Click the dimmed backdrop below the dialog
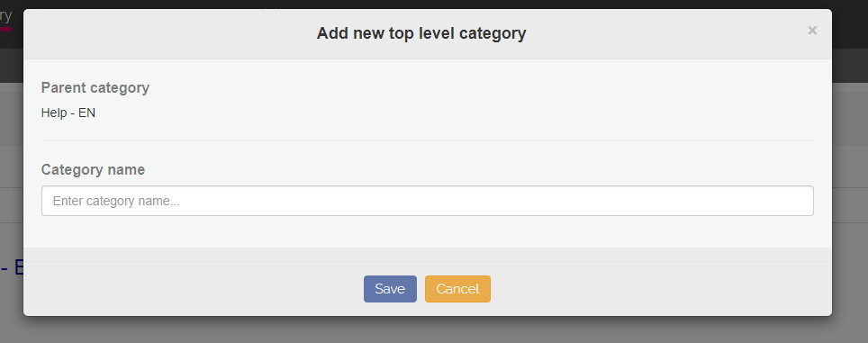Viewport: 868px width, 343px height. [x=428, y=329]
